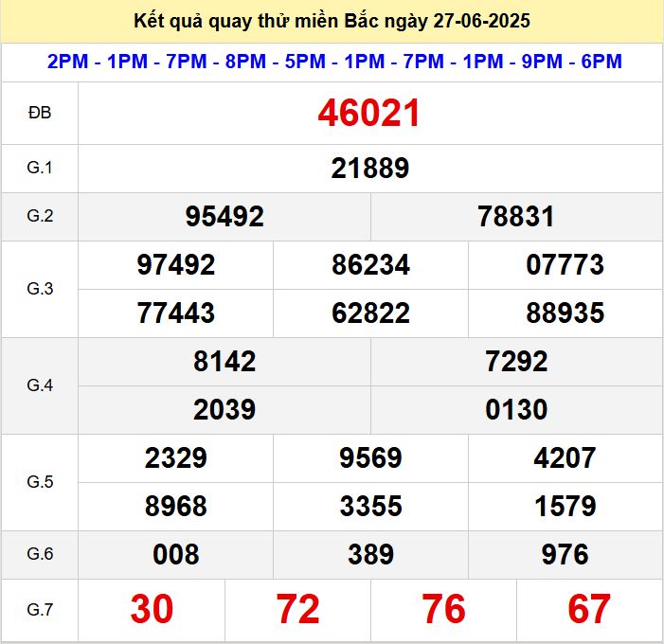This screenshot has width=664, height=644.
Task: Click the G.4 number 0130
Action: 516,409
